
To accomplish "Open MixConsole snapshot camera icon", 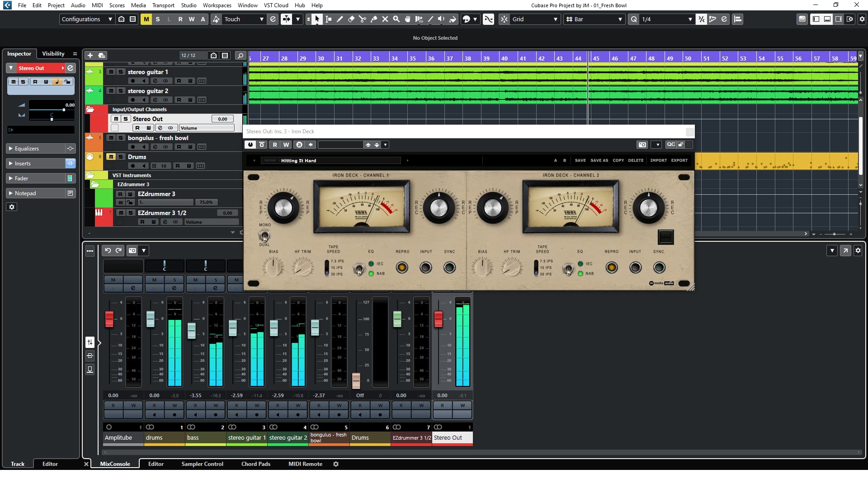I will pyautogui.click(x=132, y=250).
